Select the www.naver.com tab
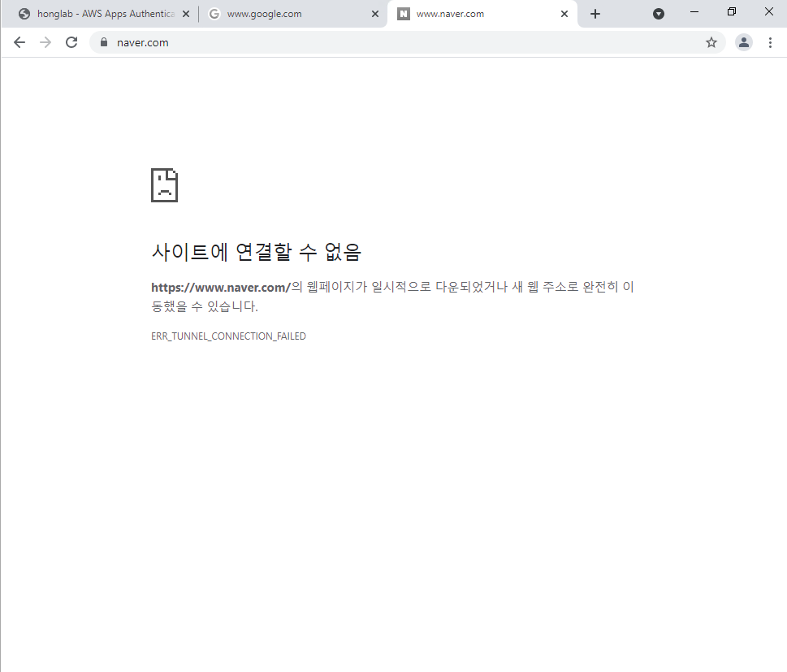The image size is (787, 672). click(482, 14)
